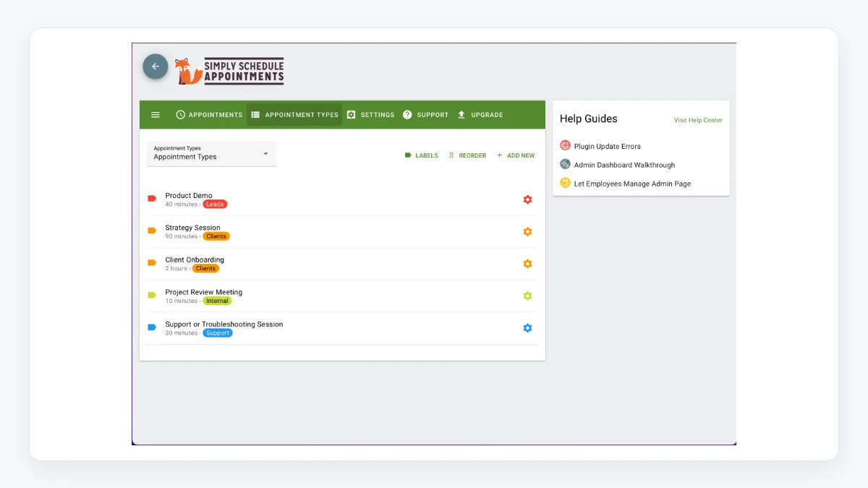Switch to Appointment Types tab

click(x=294, y=115)
